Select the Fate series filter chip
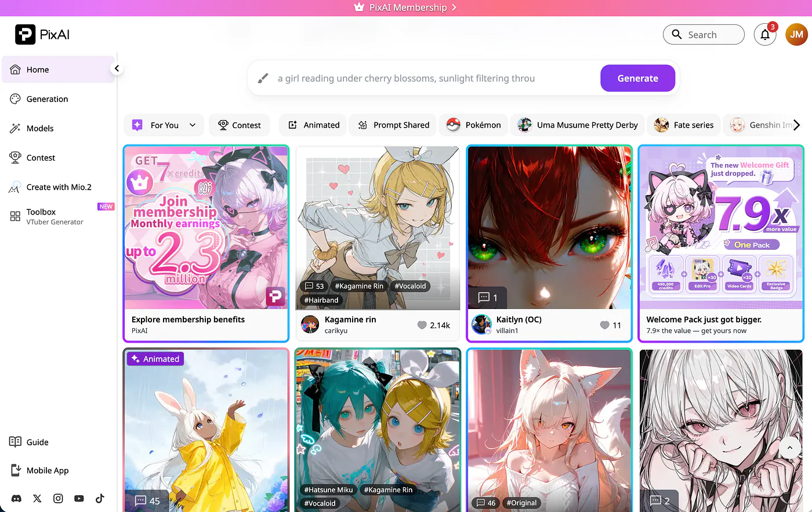The height and width of the screenshot is (512, 812). coord(684,125)
